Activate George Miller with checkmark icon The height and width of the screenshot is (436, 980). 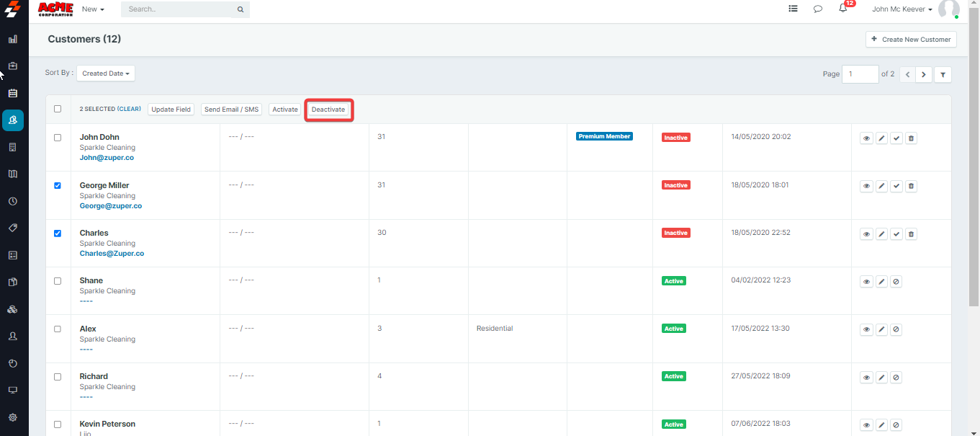896,186
